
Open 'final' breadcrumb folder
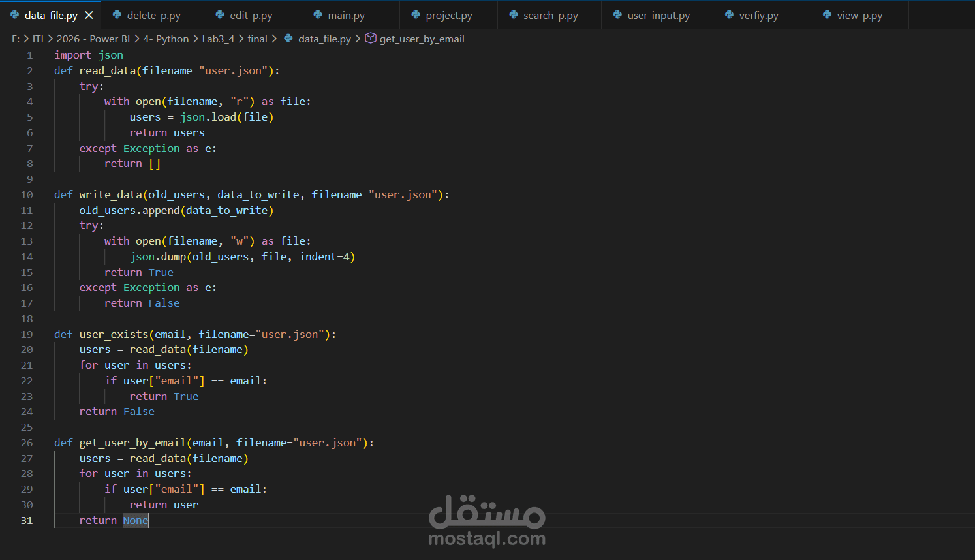[x=257, y=39]
